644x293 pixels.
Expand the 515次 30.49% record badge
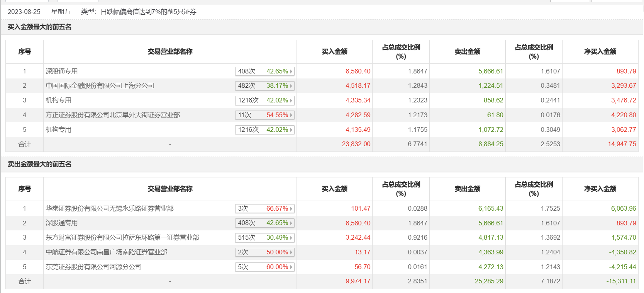(x=265, y=238)
